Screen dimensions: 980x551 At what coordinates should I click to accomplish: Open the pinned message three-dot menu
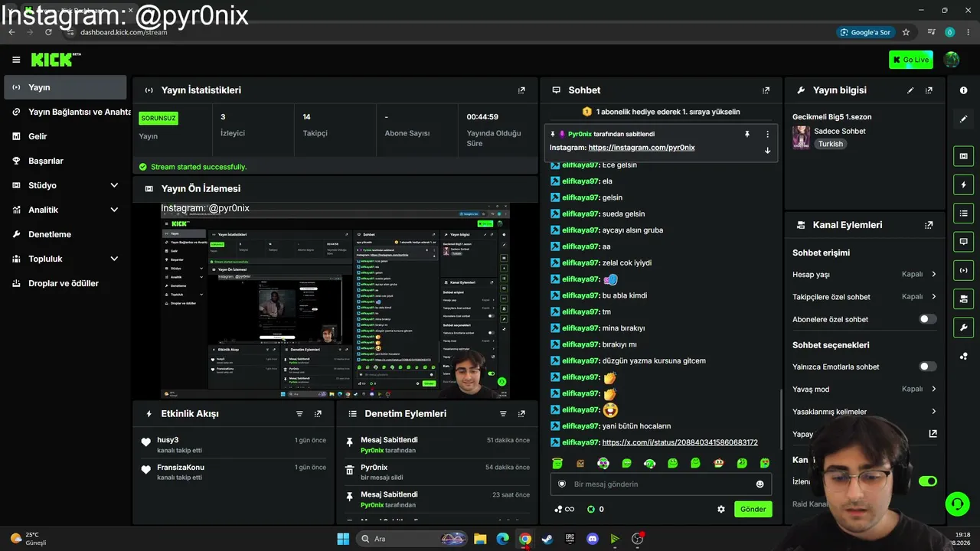click(767, 134)
